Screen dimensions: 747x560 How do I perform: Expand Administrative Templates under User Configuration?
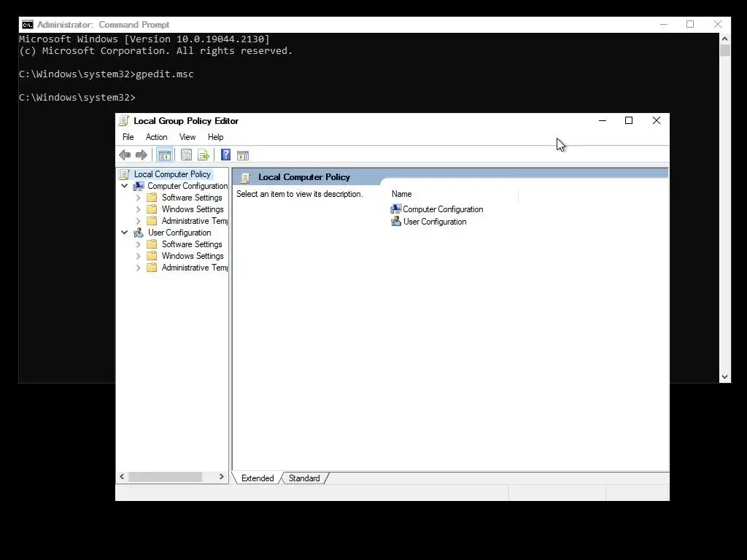point(138,268)
